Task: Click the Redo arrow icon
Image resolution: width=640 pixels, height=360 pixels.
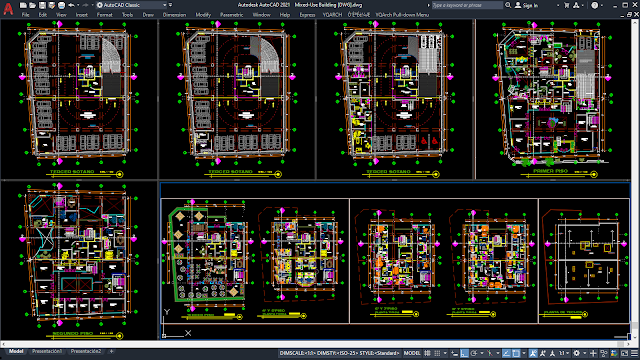Action: point(85,5)
